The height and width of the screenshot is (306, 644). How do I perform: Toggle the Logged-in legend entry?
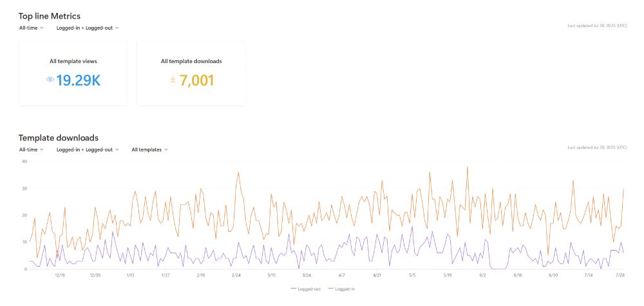(x=341, y=289)
